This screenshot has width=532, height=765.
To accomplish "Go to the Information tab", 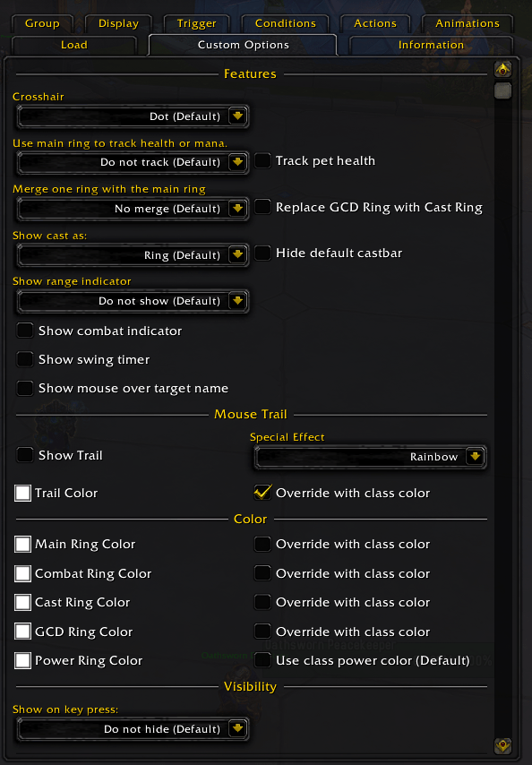I will point(431,45).
